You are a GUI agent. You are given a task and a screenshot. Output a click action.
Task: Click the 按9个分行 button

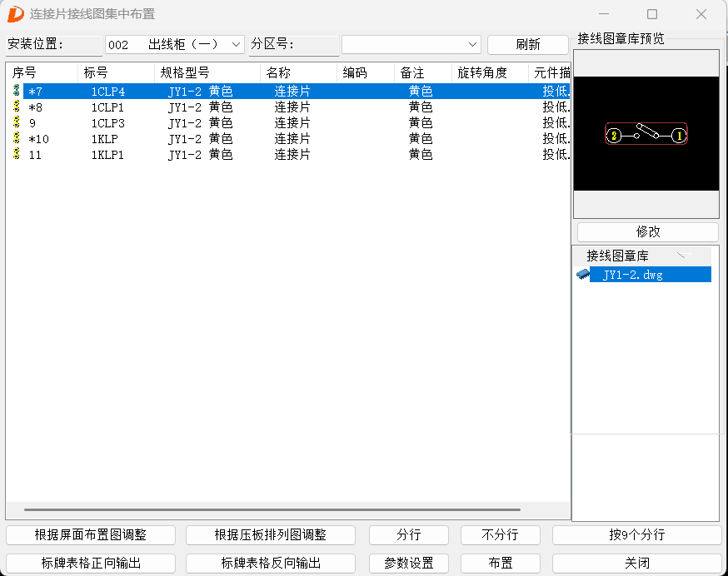(x=636, y=534)
